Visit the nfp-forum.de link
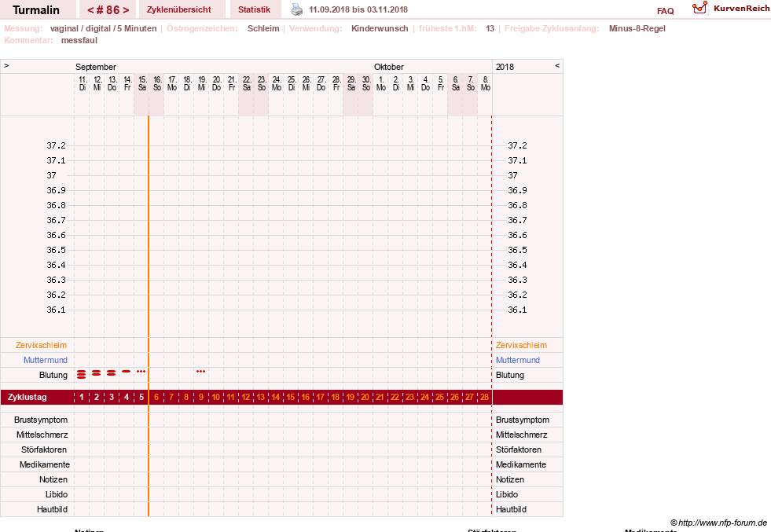The height and width of the screenshot is (532, 771). pos(718,523)
